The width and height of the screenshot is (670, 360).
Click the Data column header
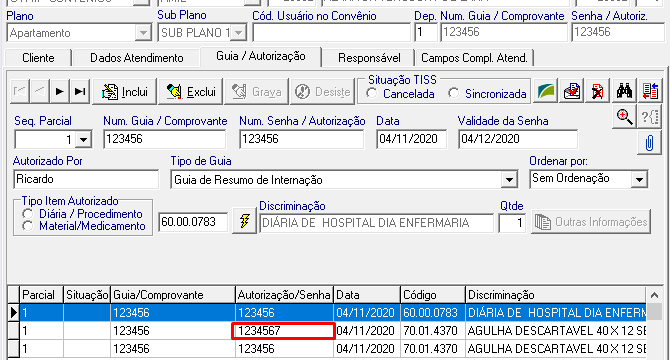367,295
